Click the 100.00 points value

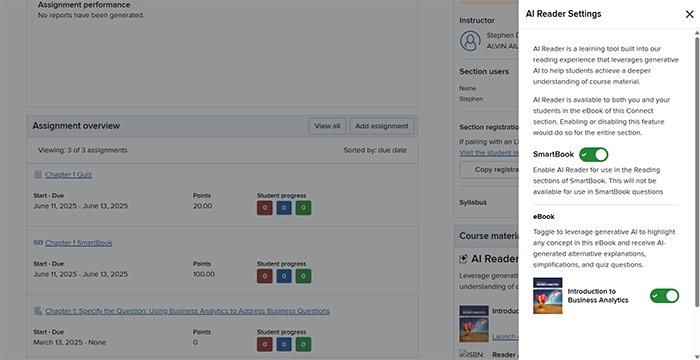click(x=204, y=274)
